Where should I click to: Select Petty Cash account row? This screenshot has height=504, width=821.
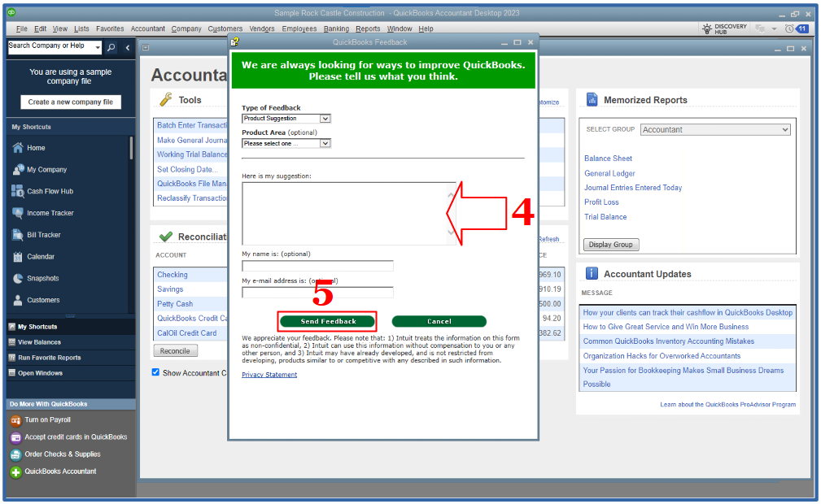click(x=192, y=303)
